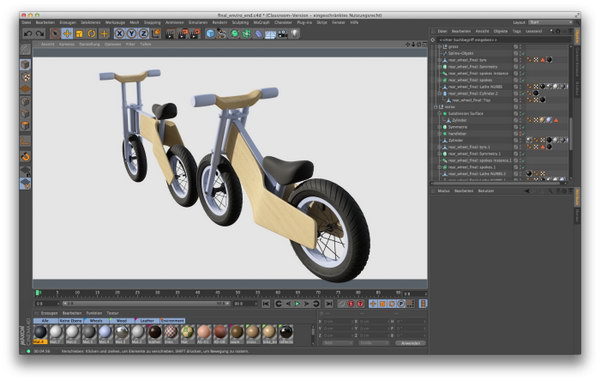Image resolution: width=600 pixels, height=381 pixels.
Task: Expand the handlebar object hierarchy
Action: point(439,134)
